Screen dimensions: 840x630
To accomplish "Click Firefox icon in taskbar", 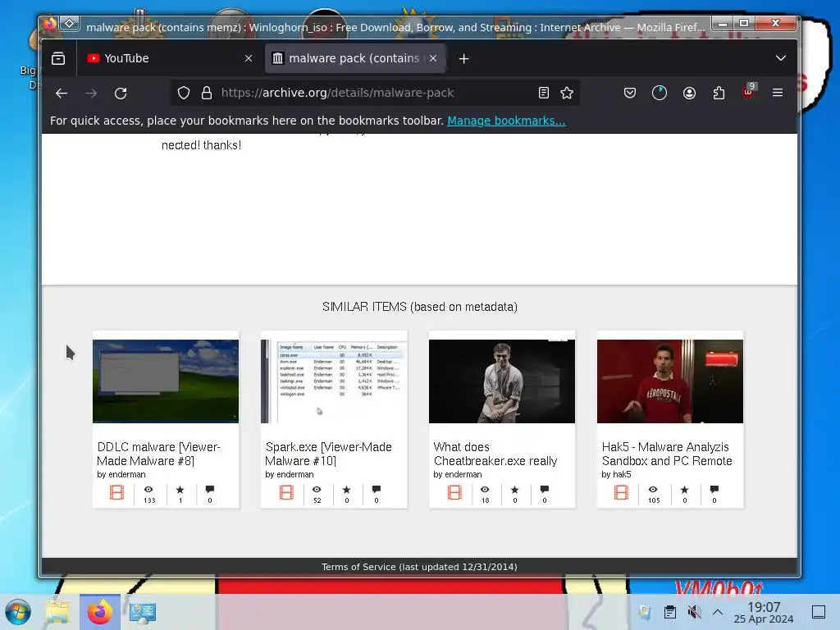I will pos(99,612).
